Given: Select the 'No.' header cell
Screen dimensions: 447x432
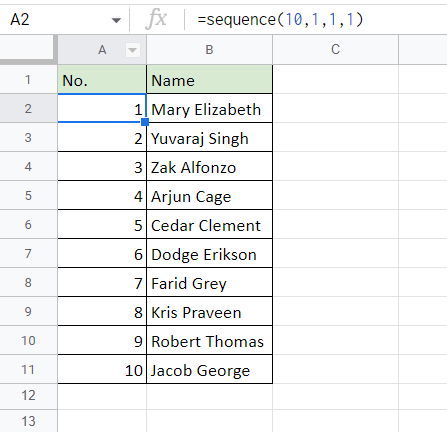Looking at the screenshot, I should click(102, 80).
